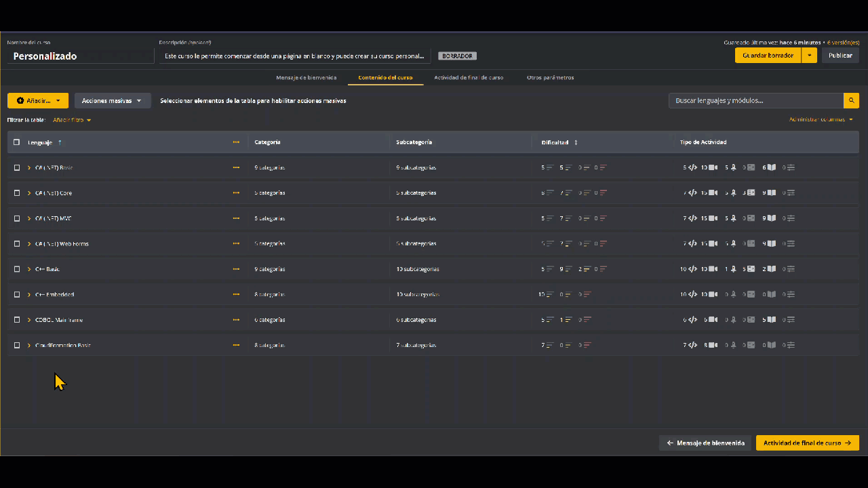Expand the C# (.NET) MVC row chevron

tap(29, 218)
